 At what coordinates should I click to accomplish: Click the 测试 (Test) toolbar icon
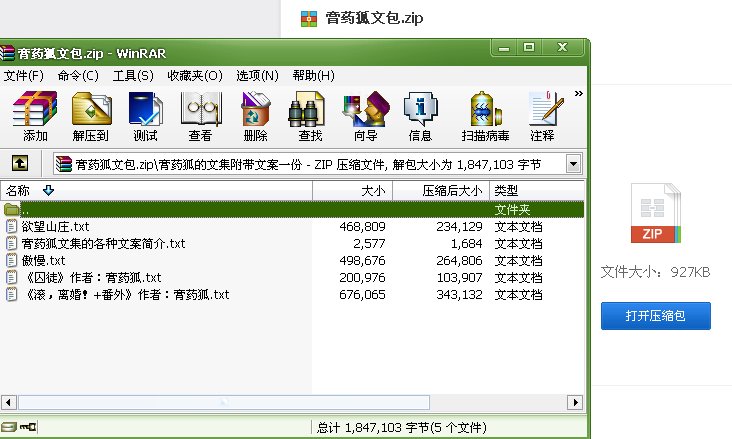[x=145, y=109]
